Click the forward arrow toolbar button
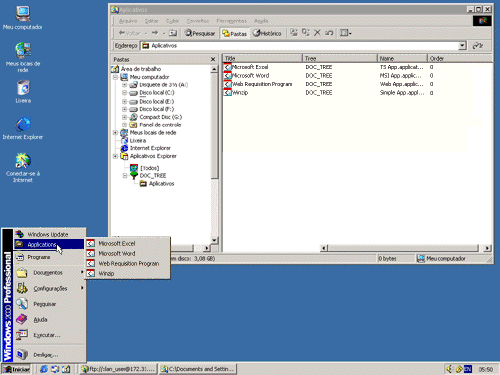This screenshot has height=375, width=500. coord(155,33)
